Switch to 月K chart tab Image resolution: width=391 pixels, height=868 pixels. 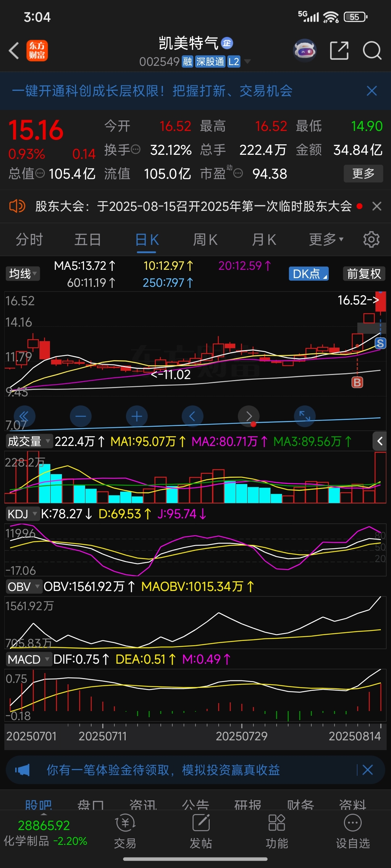[264, 240]
